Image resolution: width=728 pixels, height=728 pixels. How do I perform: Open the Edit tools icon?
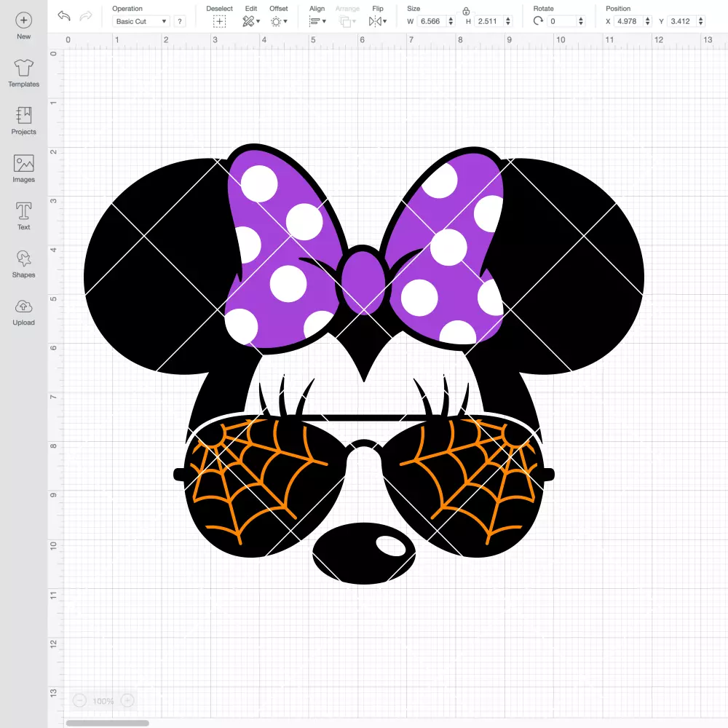pos(248,21)
